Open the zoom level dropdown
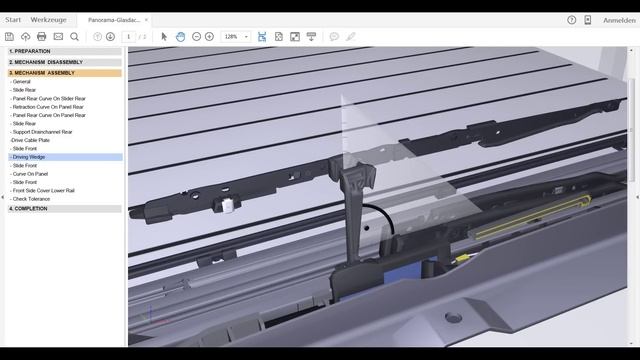 tap(246, 37)
